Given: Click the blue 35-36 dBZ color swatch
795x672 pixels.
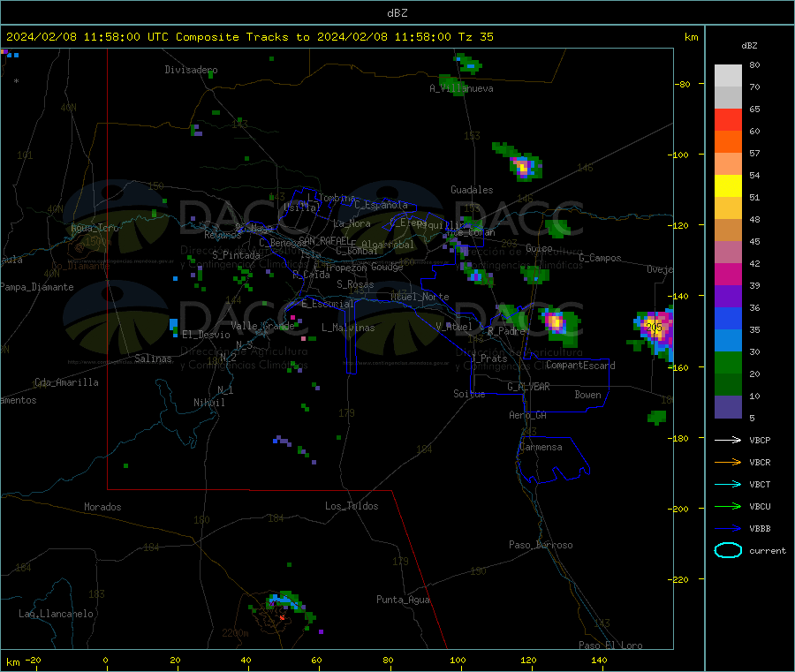Looking at the screenshot, I should (x=728, y=318).
